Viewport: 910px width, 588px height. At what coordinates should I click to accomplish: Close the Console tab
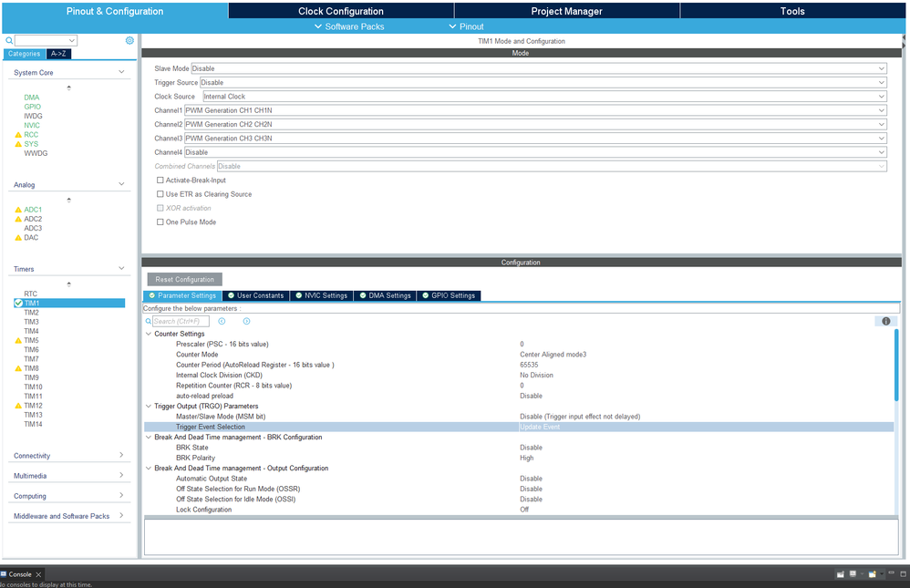(x=38, y=574)
